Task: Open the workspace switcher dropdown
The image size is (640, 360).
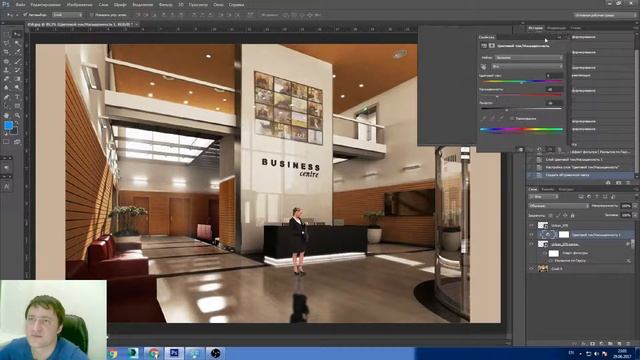Action: [x=605, y=15]
